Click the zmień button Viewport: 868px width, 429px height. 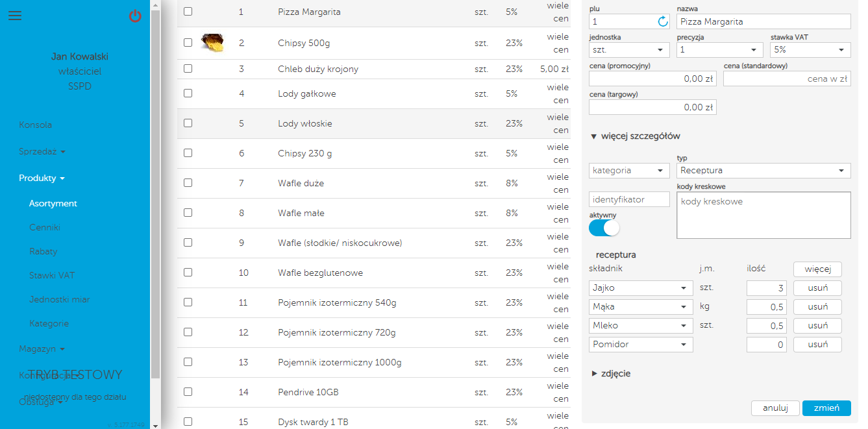(x=826, y=408)
